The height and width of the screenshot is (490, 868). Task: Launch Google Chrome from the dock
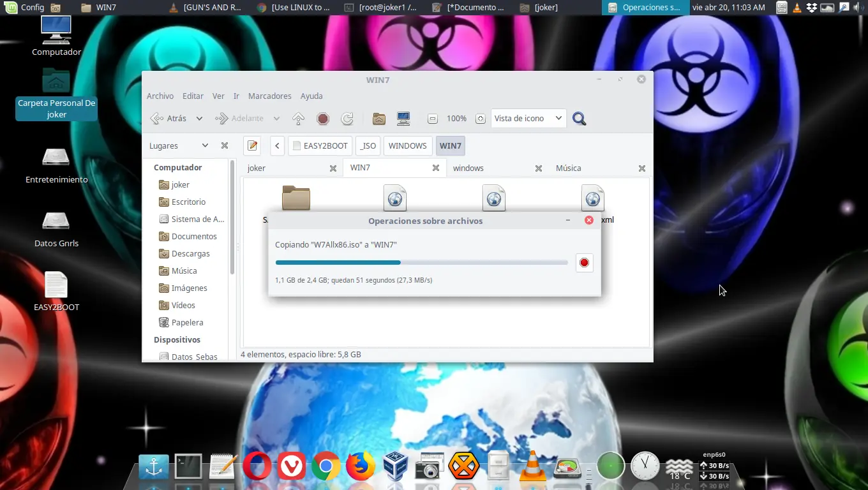(326, 466)
